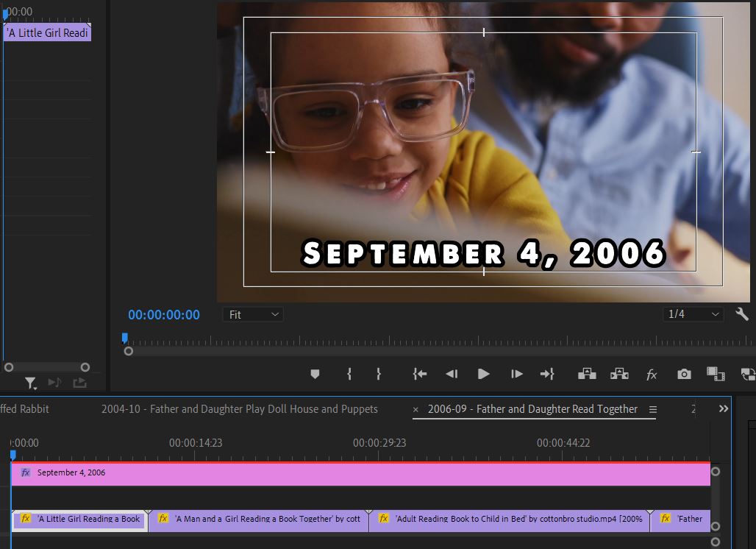Viewport: 756px width, 549px height.
Task: Click the Add Marker button
Action: click(x=315, y=374)
